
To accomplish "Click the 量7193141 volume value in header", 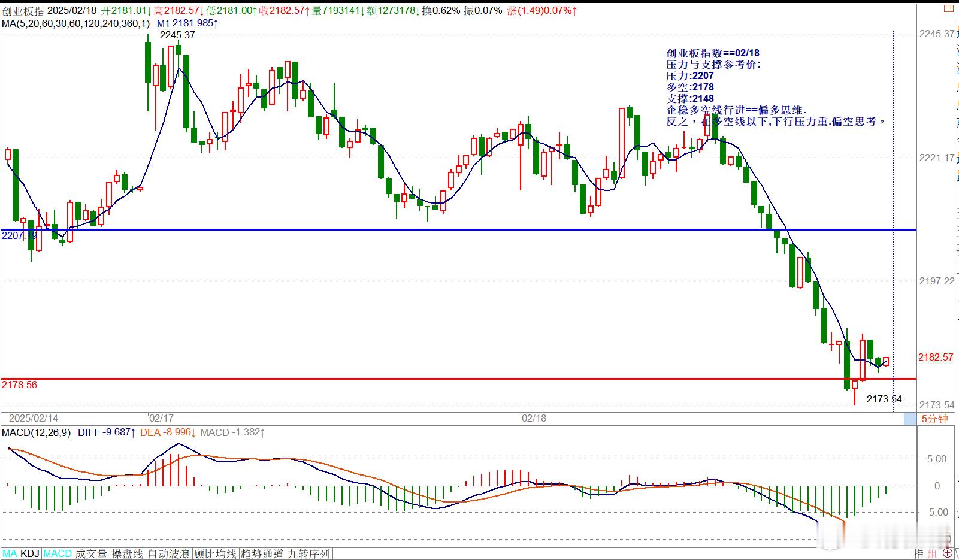I will tap(339, 11).
